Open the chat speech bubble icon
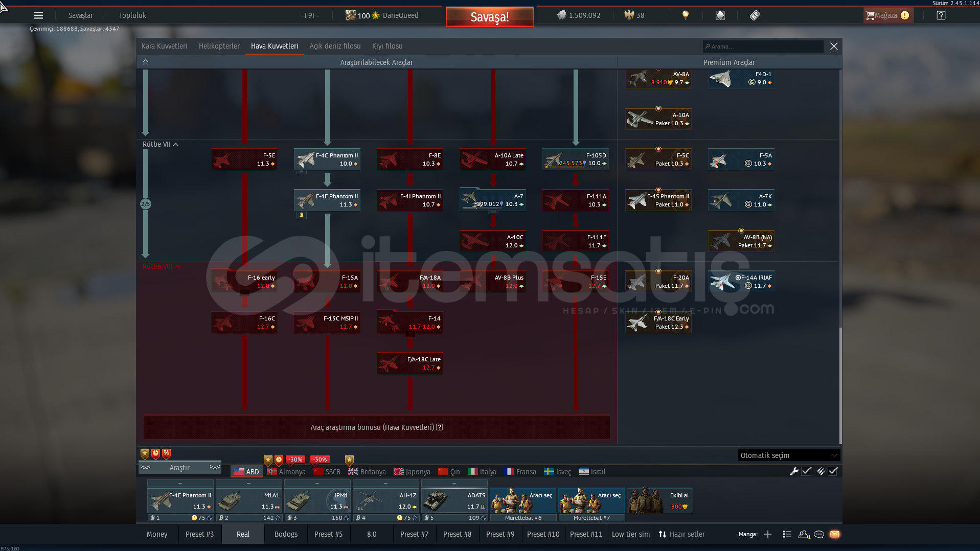Viewport: 980px width, 551px height. [x=819, y=534]
